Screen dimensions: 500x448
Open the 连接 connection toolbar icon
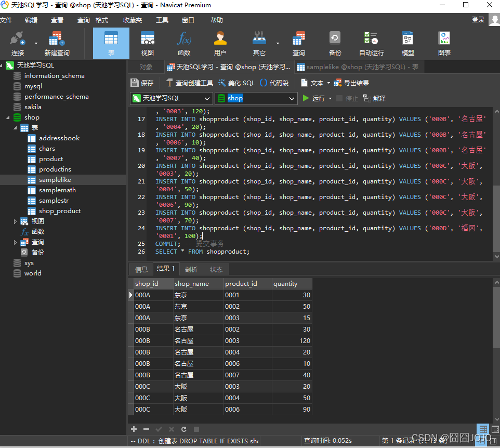[18, 43]
